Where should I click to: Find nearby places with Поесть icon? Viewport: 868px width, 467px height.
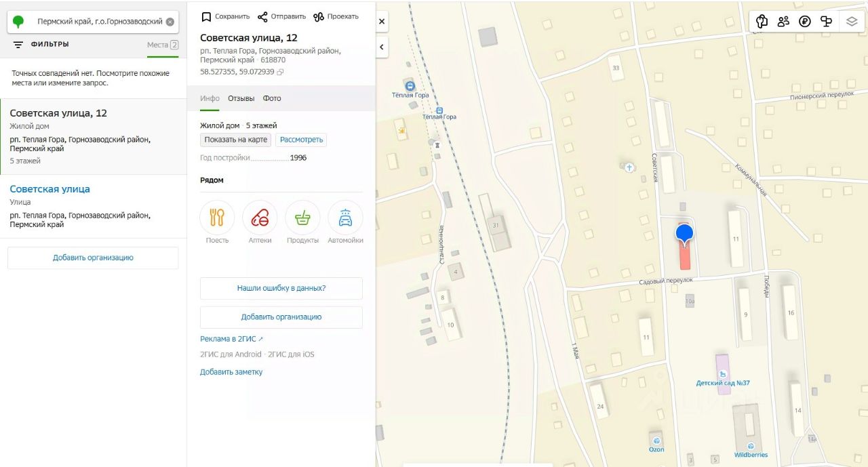click(x=217, y=218)
